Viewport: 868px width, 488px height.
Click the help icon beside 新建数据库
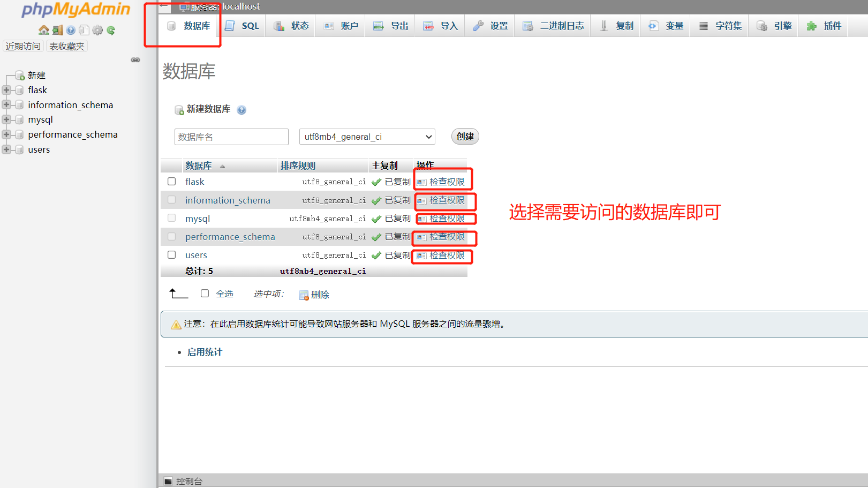click(241, 110)
